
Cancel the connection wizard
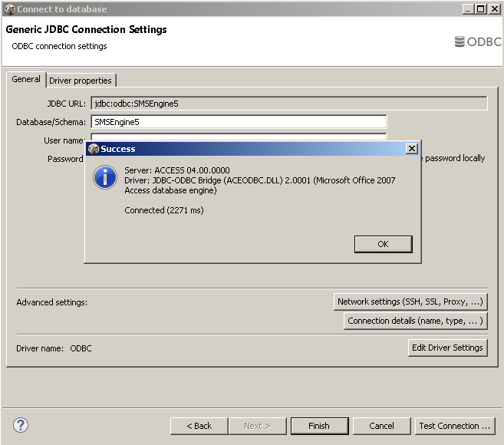pos(381,426)
